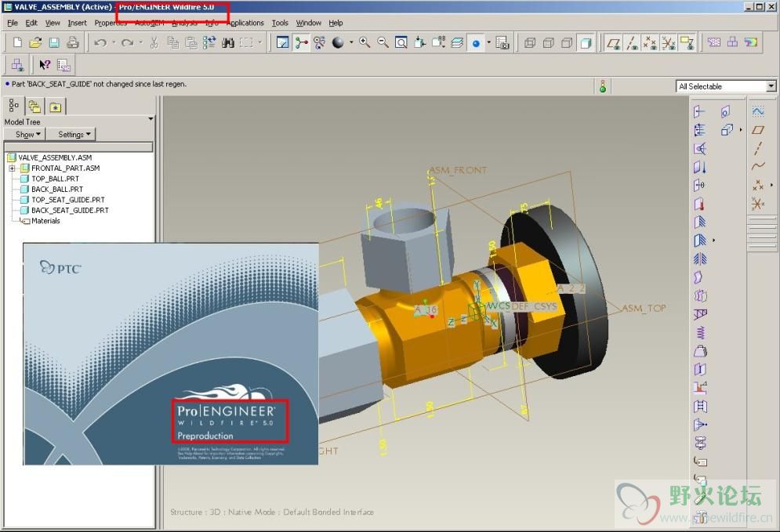780x532 pixels.
Task: Open the File menu
Action: [13, 23]
